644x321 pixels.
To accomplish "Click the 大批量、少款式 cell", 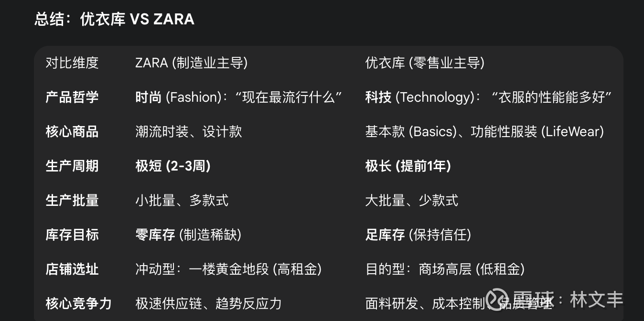I will pos(412,200).
